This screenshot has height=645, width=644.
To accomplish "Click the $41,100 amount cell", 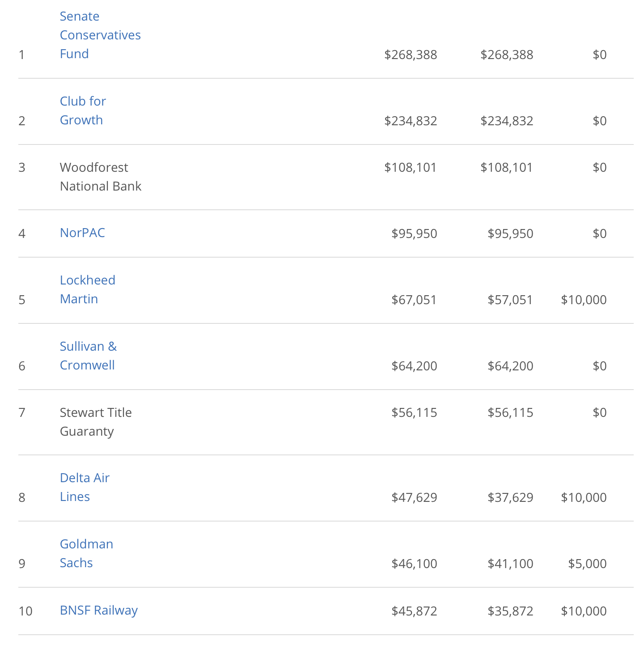I will pyautogui.click(x=510, y=564).
